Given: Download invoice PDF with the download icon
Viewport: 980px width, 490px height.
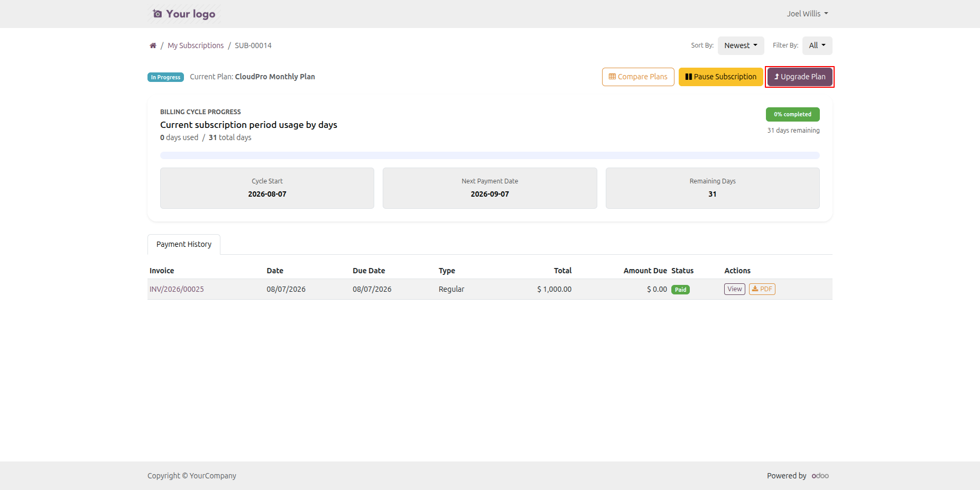Looking at the screenshot, I should (762, 289).
